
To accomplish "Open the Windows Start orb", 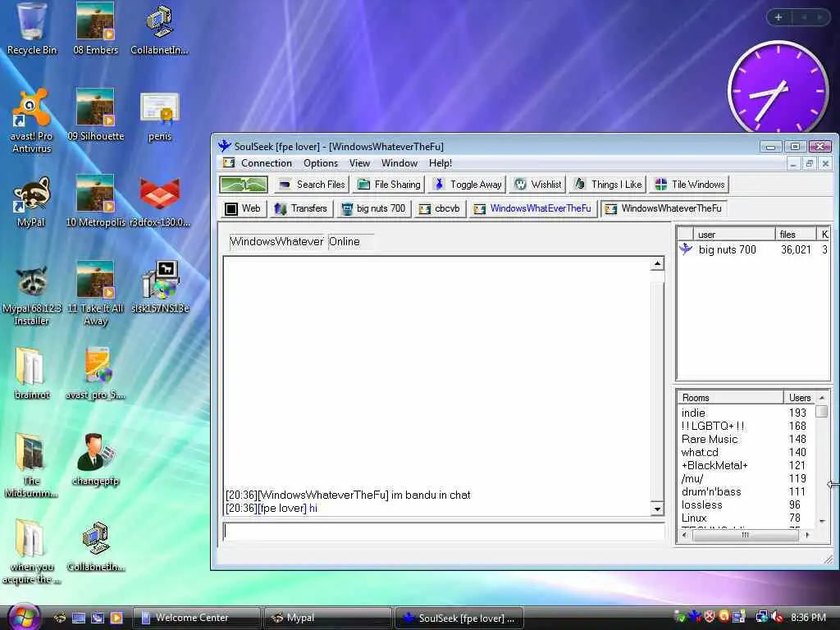I will click(x=24, y=616).
